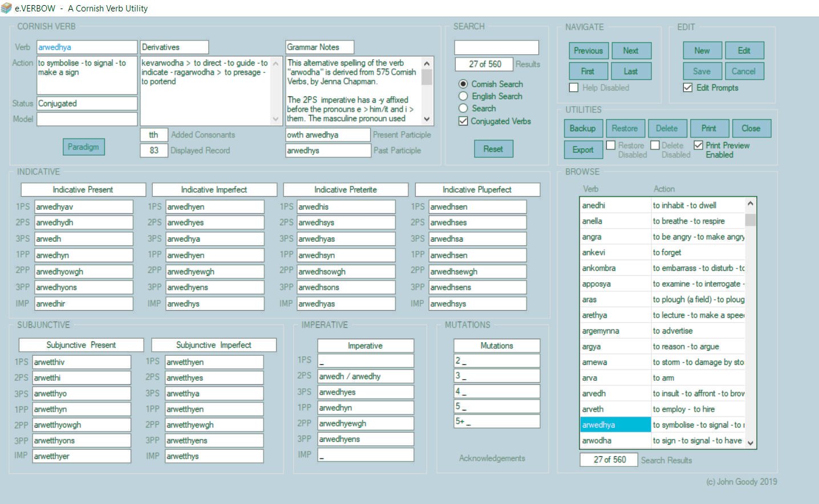Viewport: 819px width, 504px height.
Task: Open the Acknowledgements link
Action: [492, 458]
